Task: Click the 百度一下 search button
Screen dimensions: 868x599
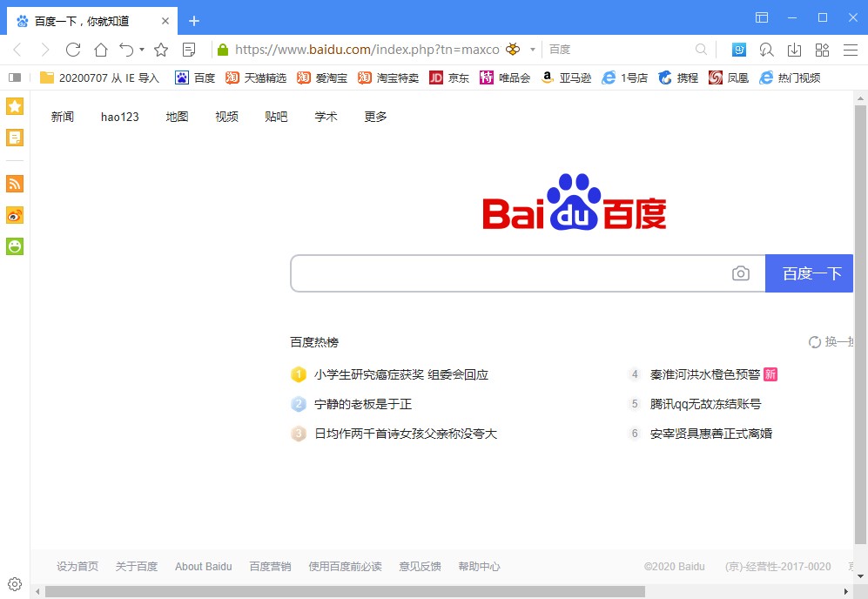Action: point(811,273)
